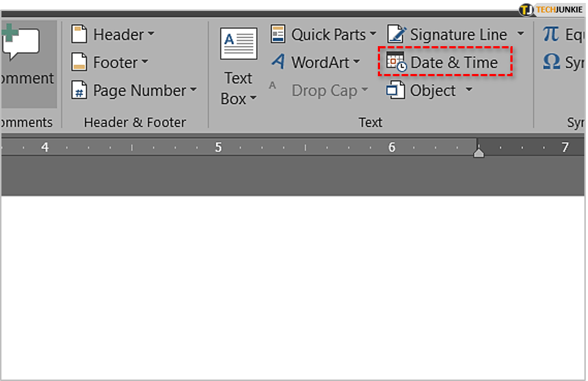588x381 pixels.
Task: Click inside the blank document page
Action: click(x=293, y=286)
